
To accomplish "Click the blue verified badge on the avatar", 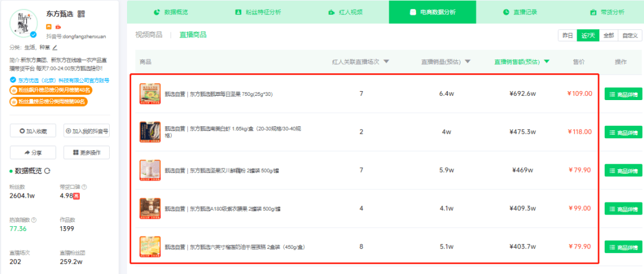I will [33, 35].
